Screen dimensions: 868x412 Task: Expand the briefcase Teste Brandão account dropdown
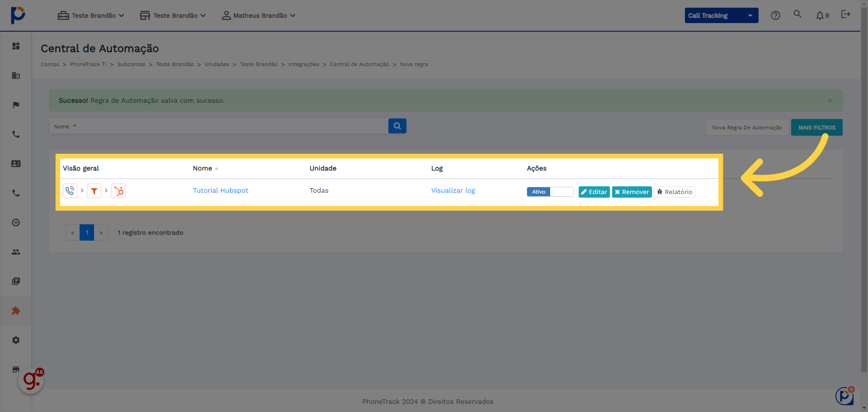[x=91, y=15]
